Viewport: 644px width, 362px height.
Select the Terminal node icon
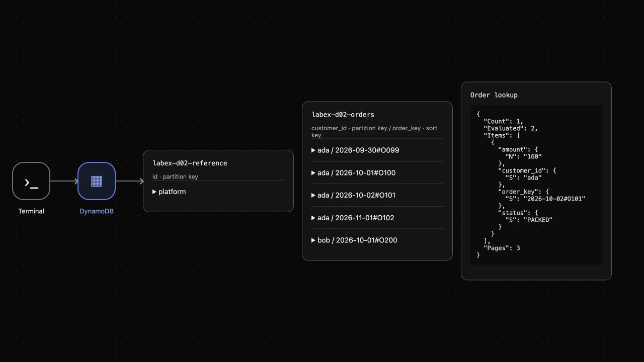click(x=31, y=181)
